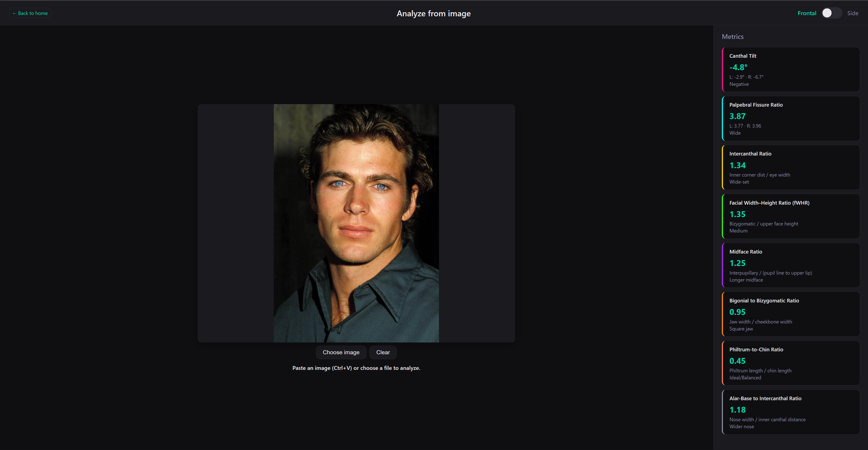Click the 1.35 fWHR value
The height and width of the screenshot is (450, 868).
point(737,214)
